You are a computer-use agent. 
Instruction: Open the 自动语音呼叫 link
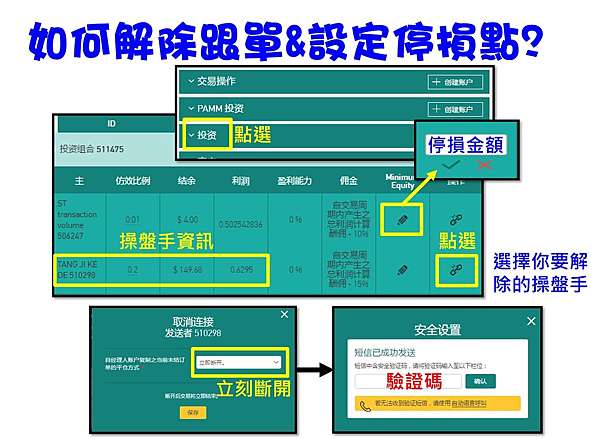click(469, 403)
